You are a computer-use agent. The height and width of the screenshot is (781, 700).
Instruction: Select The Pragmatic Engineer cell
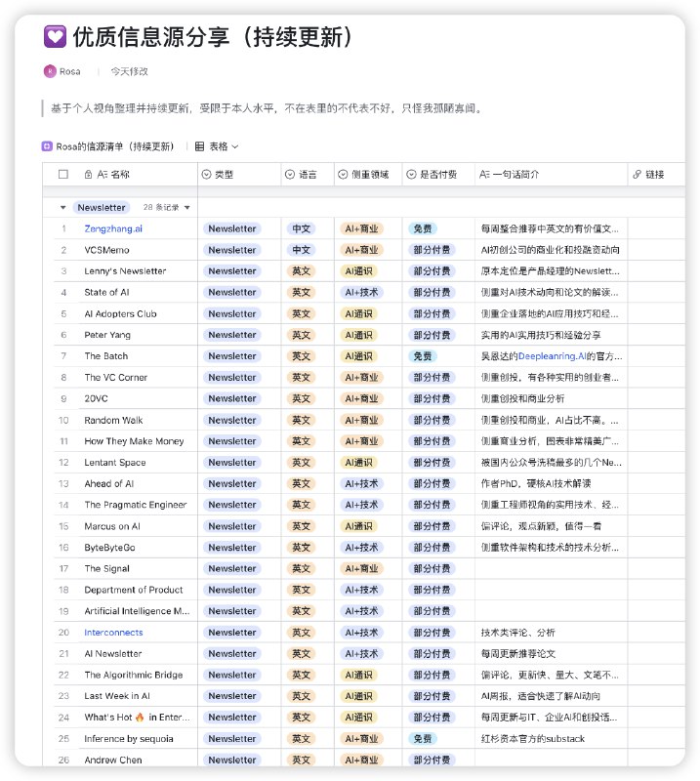[x=138, y=505]
